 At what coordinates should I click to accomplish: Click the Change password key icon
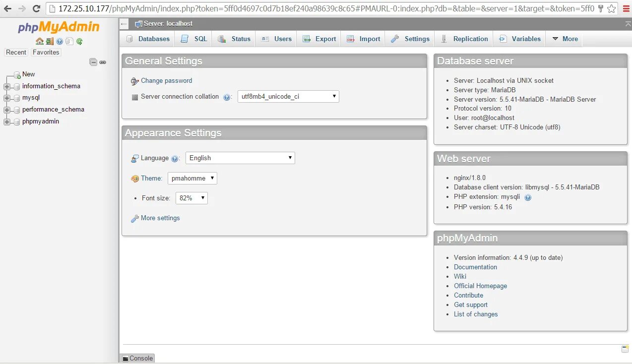point(134,81)
